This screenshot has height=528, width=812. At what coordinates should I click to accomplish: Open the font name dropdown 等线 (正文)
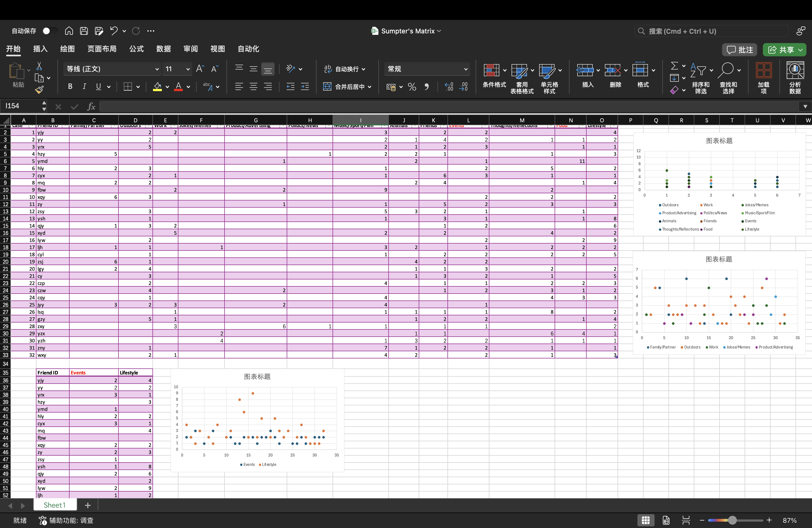(157, 69)
